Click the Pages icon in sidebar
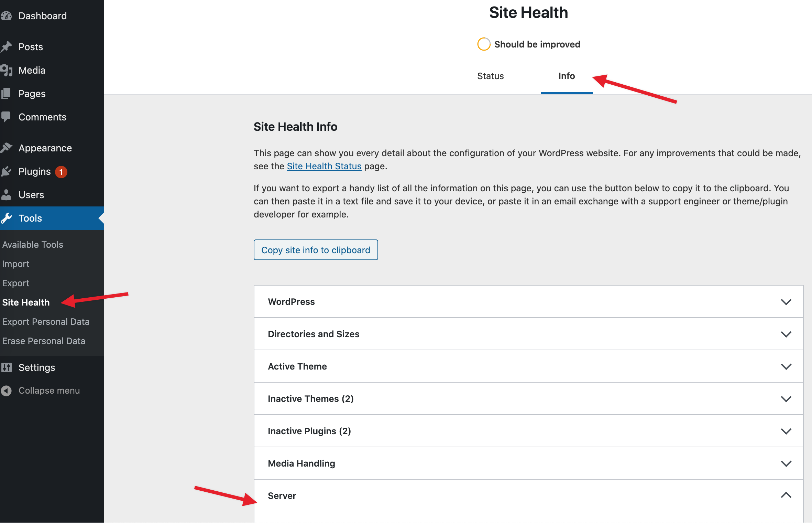812x523 pixels. [6, 94]
